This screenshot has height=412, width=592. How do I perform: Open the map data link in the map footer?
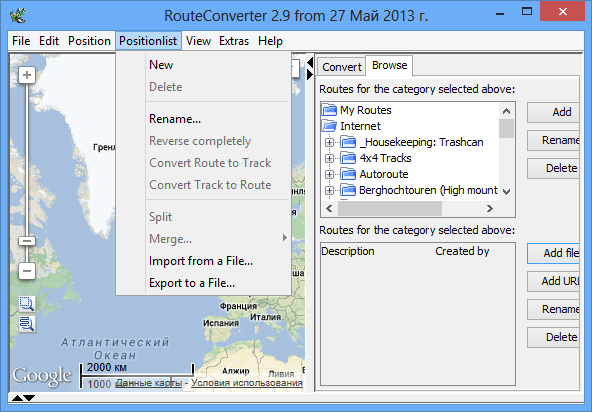149,383
